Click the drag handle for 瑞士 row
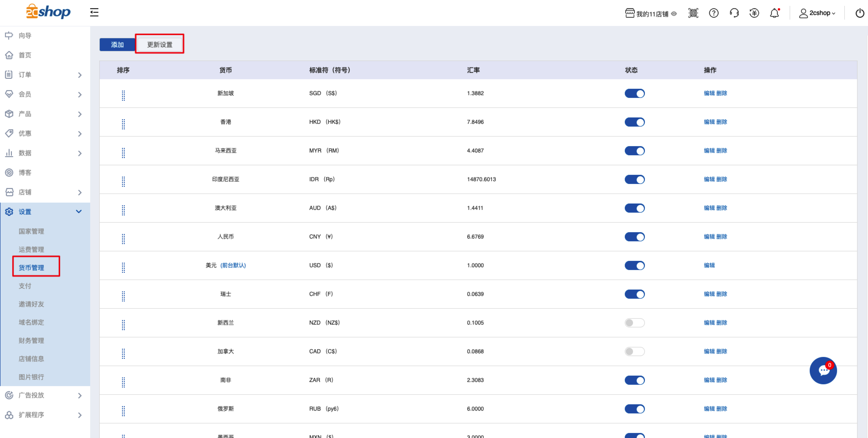 [123, 296]
